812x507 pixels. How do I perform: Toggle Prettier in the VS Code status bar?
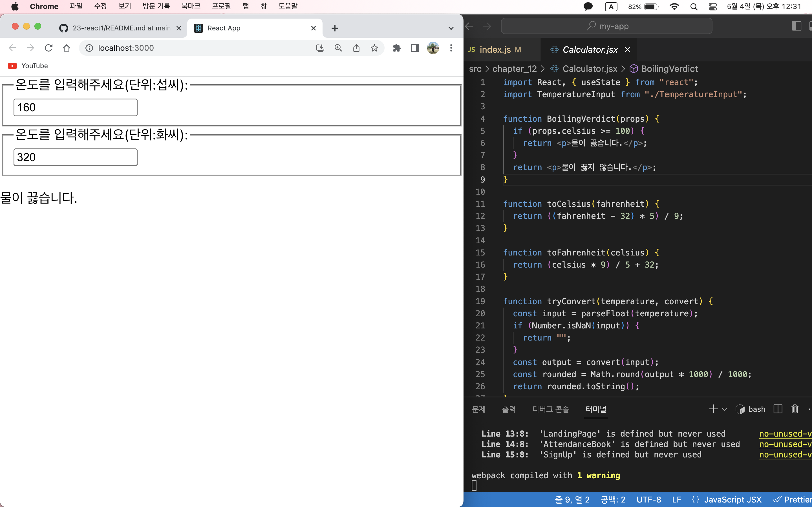coord(795,499)
